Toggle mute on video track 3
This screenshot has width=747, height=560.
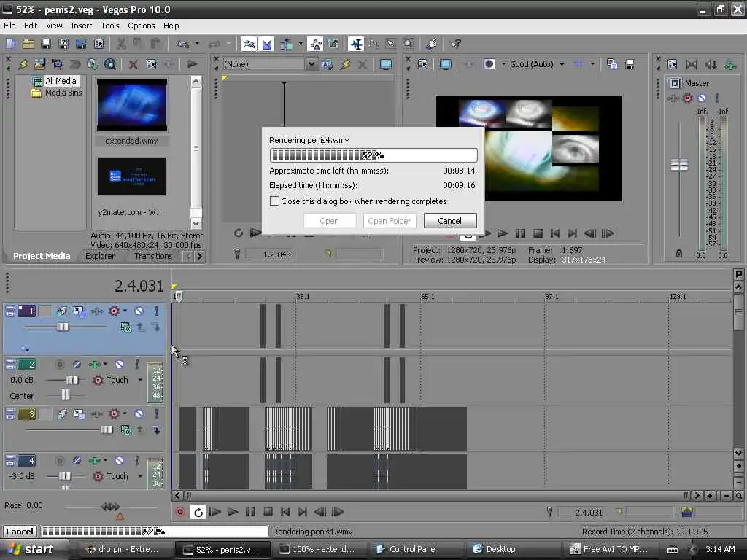(x=139, y=414)
